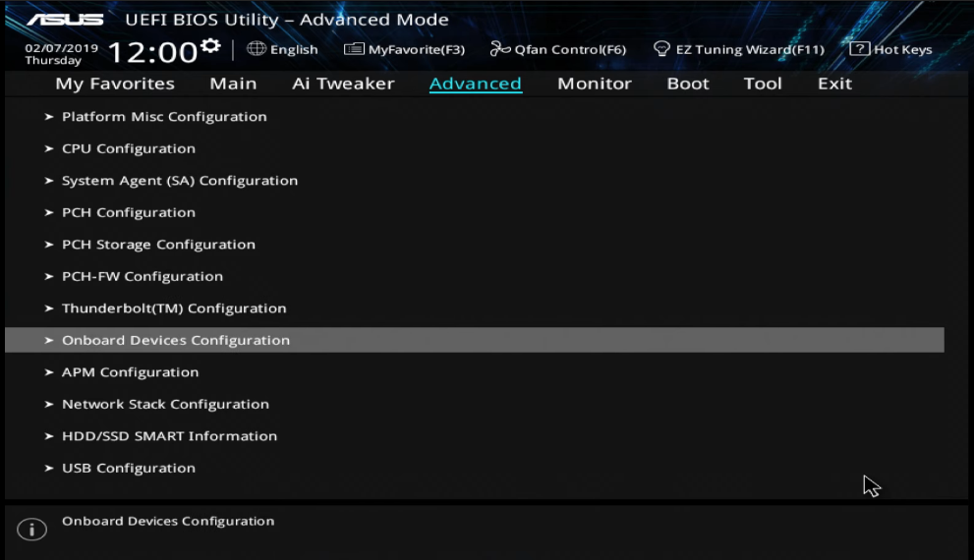Viewport: 974px width, 560px height.
Task: Click the Thursday weekday label
Action: (53, 61)
